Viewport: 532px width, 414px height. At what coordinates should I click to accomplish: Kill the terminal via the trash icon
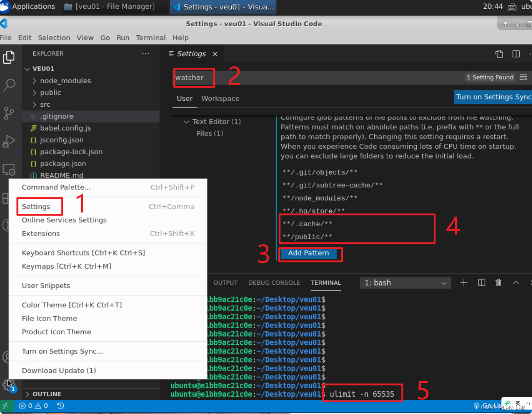[498, 282]
